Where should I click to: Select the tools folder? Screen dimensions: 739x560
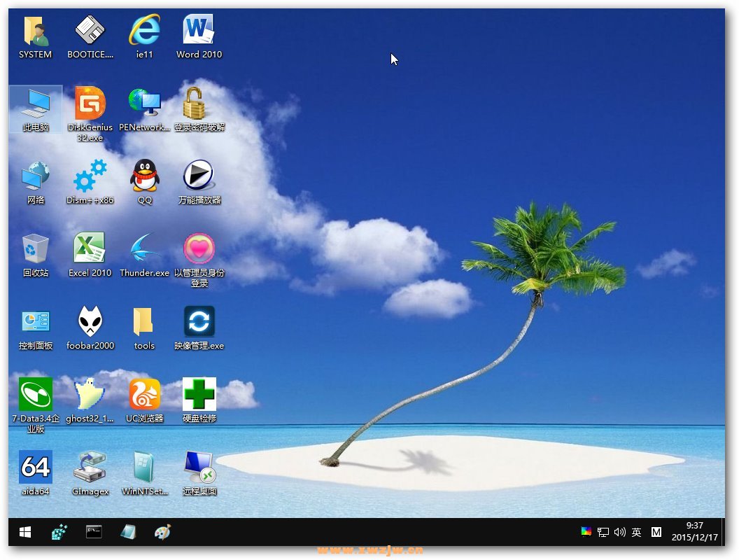click(144, 328)
